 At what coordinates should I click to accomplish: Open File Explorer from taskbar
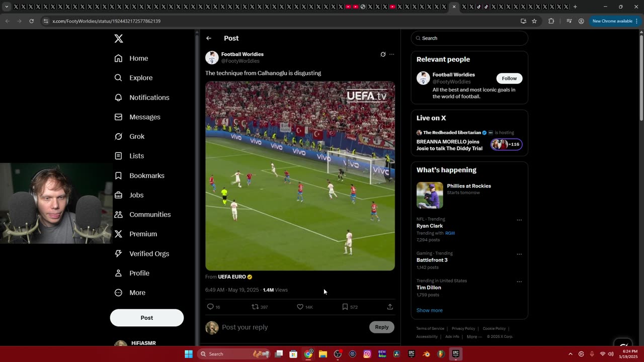coord(323,354)
